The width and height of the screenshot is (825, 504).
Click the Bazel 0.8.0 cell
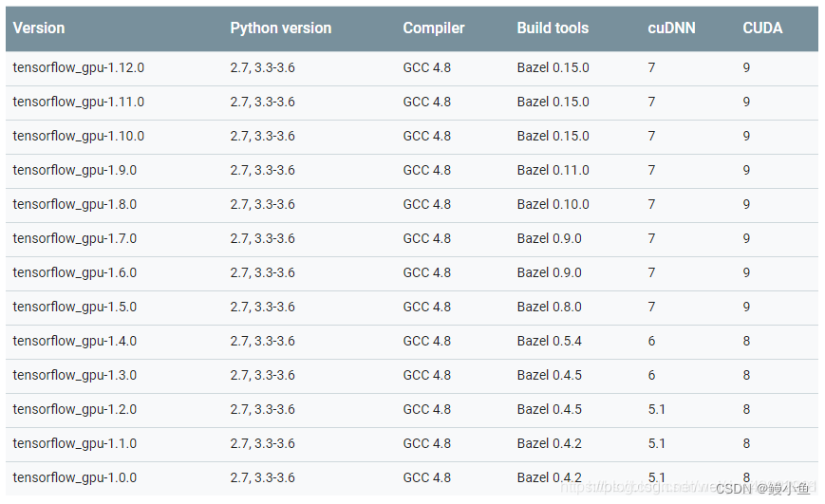coord(550,308)
